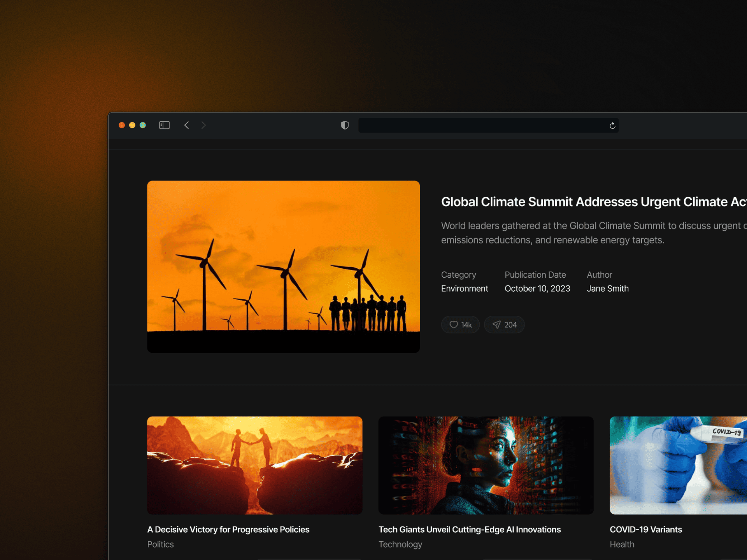Go forward with the right chevron
The image size is (747, 560).
click(x=203, y=125)
